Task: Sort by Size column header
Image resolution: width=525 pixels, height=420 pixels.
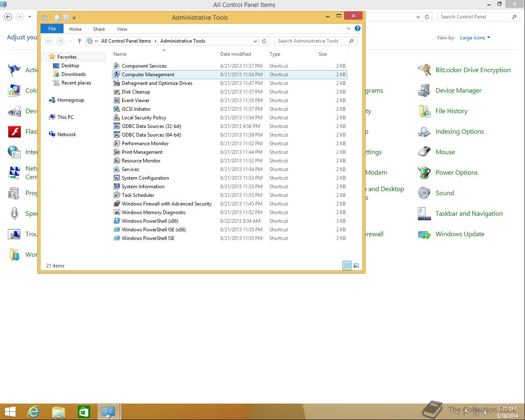Action: pos(332,54)
